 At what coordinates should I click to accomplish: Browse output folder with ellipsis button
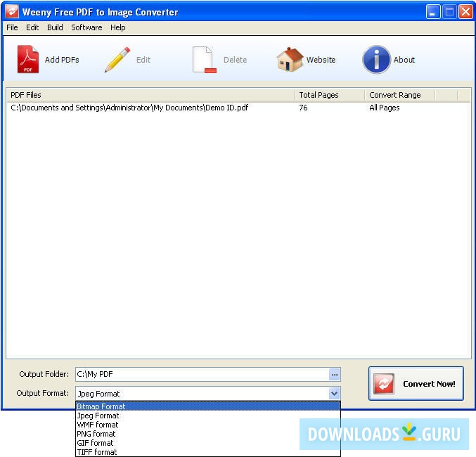click(x=335, y=375)
